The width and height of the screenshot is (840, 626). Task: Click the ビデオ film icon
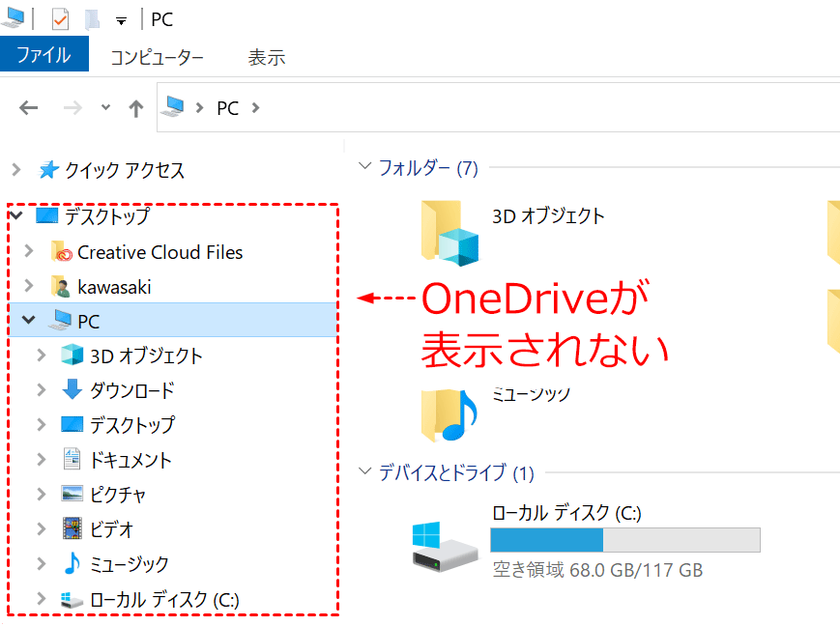click(72, 528)
